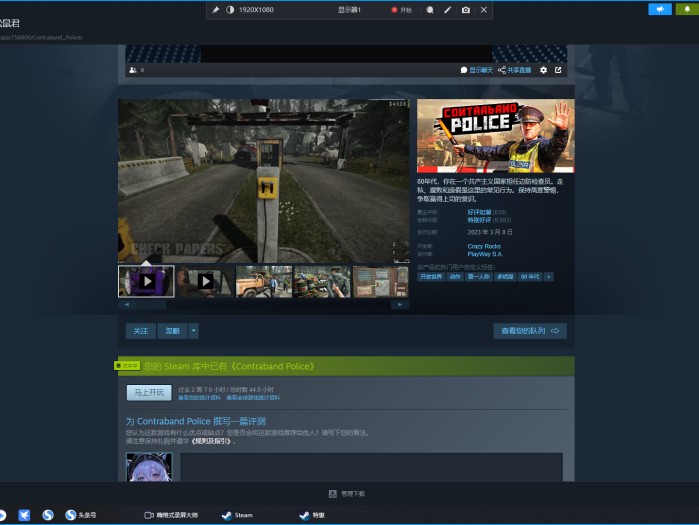Screen dimensions: 699x525
Task: Choose the 显示器1 monitor selector
Action: [x=349, y=10]
